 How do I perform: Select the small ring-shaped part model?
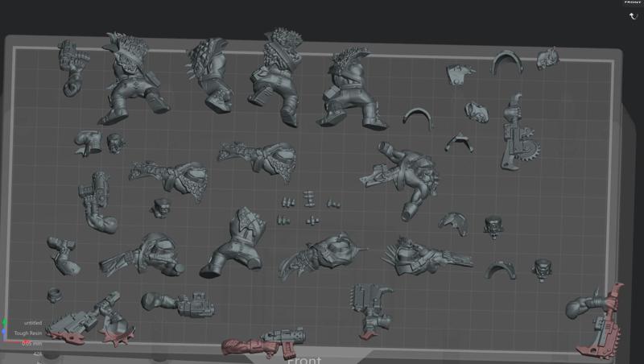click(x=54, y=295)
